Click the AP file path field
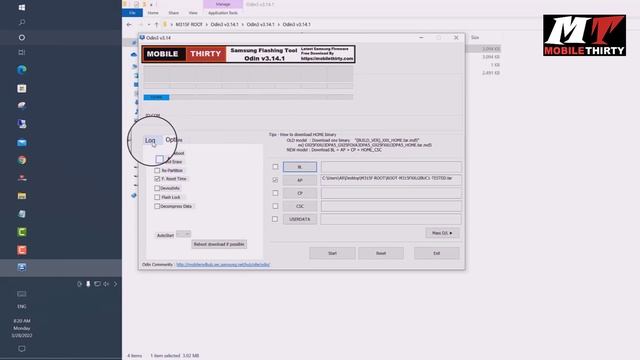 click(x=391, y=180)
